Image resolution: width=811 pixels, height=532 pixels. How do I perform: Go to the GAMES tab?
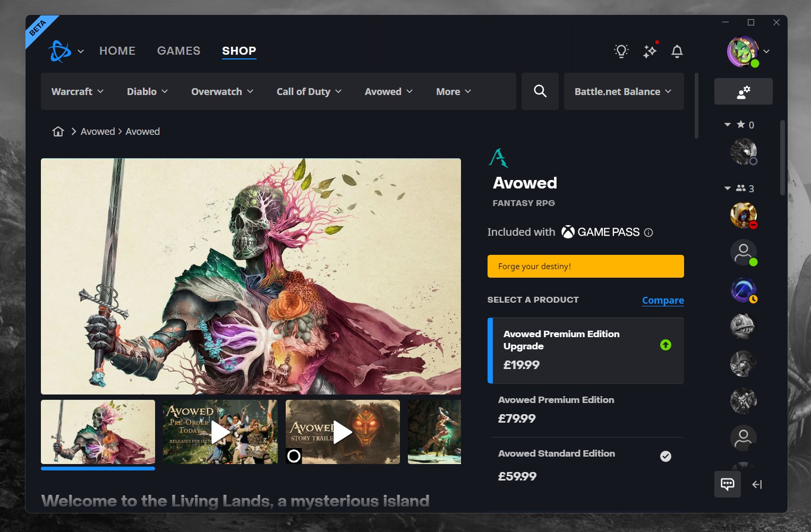click(x=178, y=51)
